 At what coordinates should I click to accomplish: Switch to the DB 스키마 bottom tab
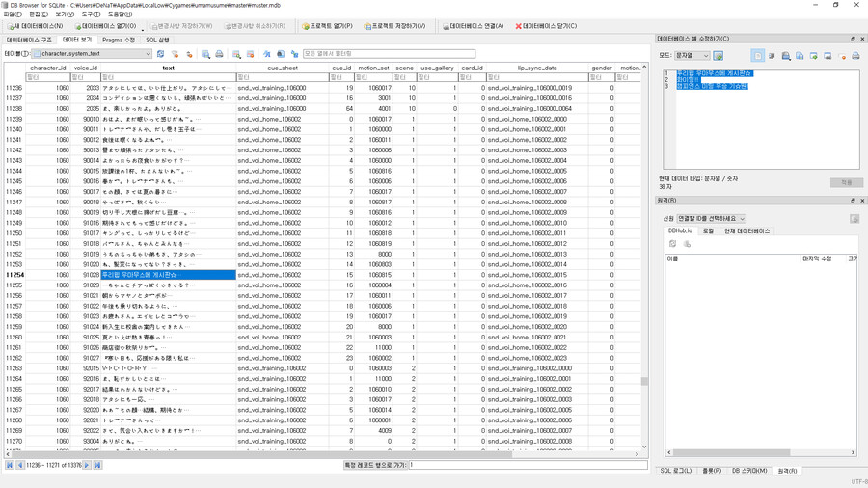(749, 471)
